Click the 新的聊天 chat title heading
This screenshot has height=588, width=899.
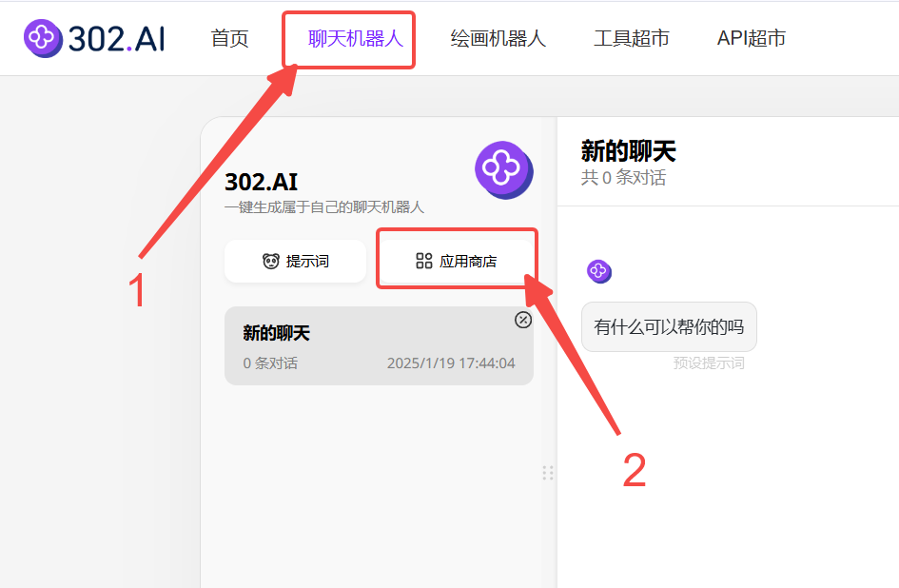[x=629, y=151]
